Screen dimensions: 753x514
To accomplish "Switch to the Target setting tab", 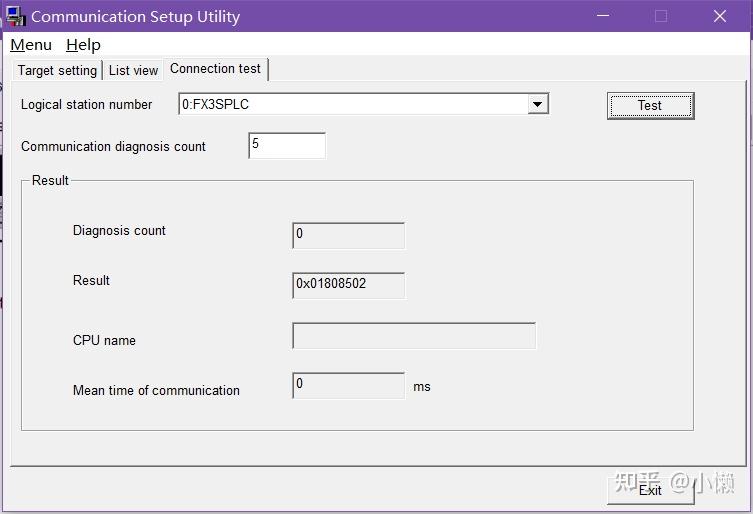I will click(x=57, y=70).
